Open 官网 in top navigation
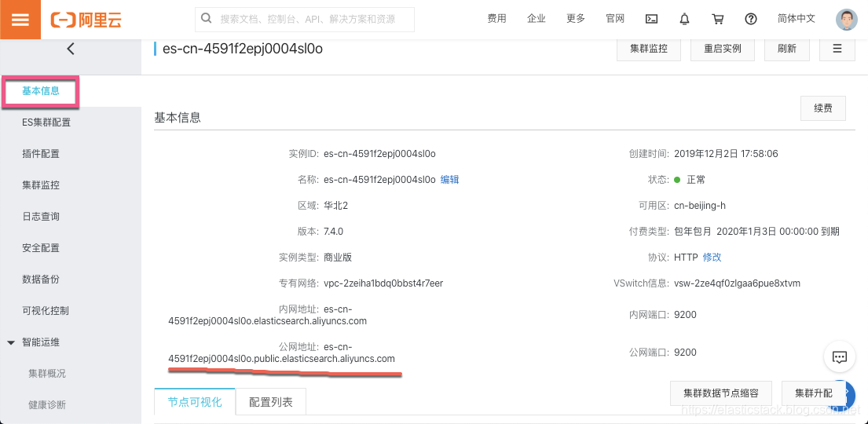 click(615, 19)
